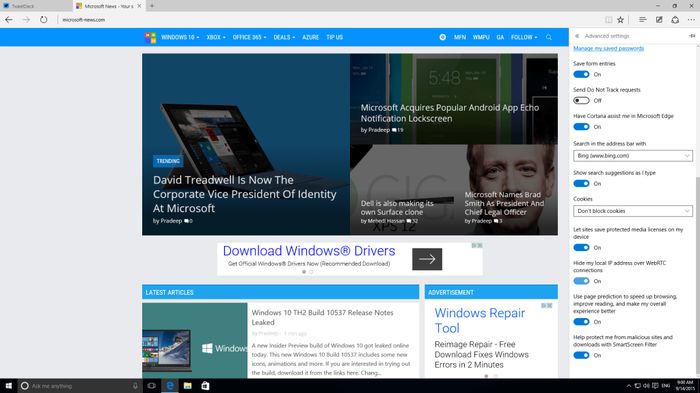The width and height of the screenshot is (700, 393).
Task: Toggle Have Cortana assist me switch
Action: 581,127
